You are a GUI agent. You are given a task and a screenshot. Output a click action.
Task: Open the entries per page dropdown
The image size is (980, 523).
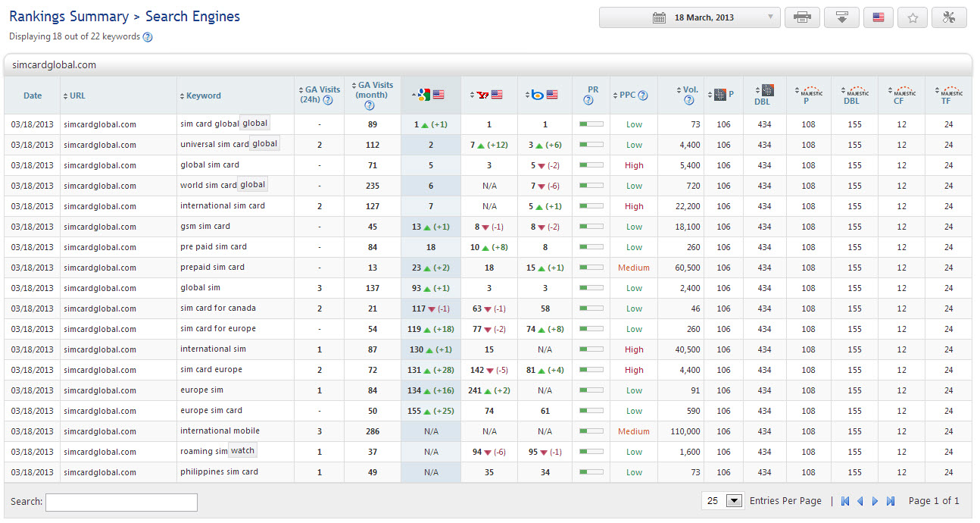[x=723, y=501]
